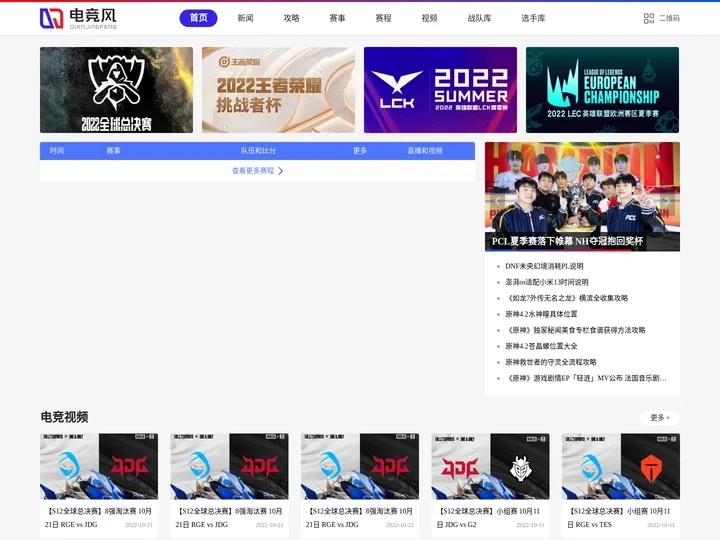Click the 时间 column header
The image size is (720, 540).
[x=57, y=151]
